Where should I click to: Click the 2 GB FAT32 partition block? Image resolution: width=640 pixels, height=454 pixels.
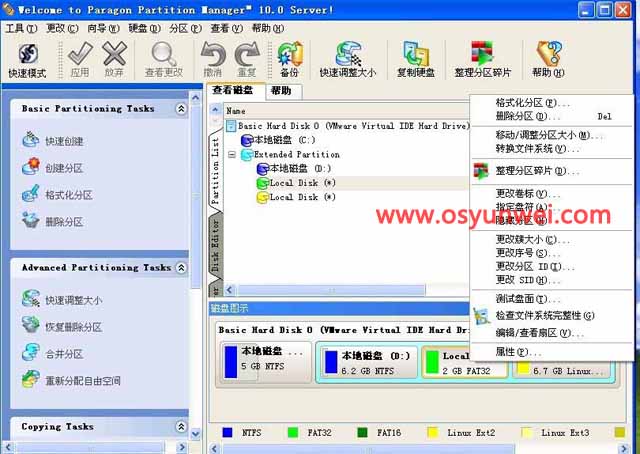click(464, 363)
